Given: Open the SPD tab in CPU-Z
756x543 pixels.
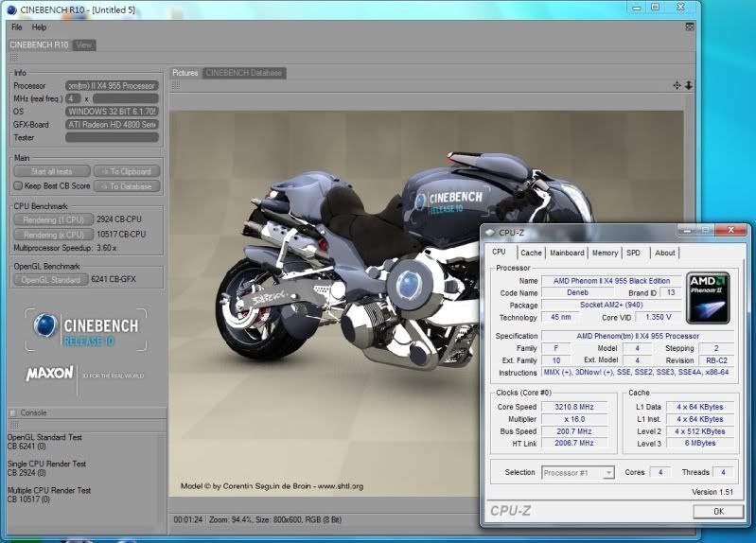Looking at the screenshot, I should [x=634, y=253].
